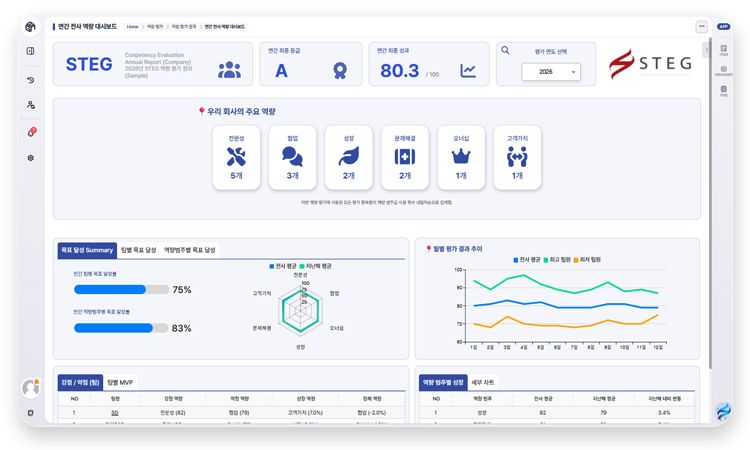This screenshot has height=450, width=750.
Task: Select the 오너십 crown competency card
Action: tap(461, 157)
